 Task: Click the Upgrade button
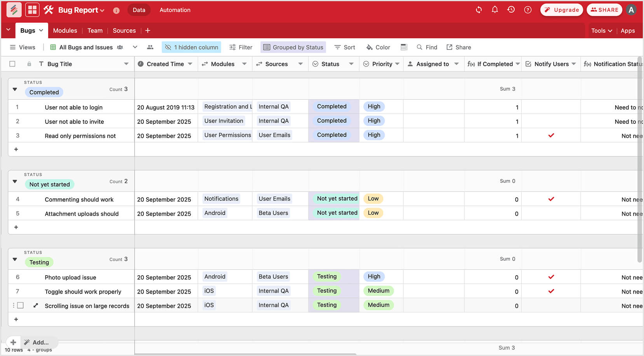[561, 10]
